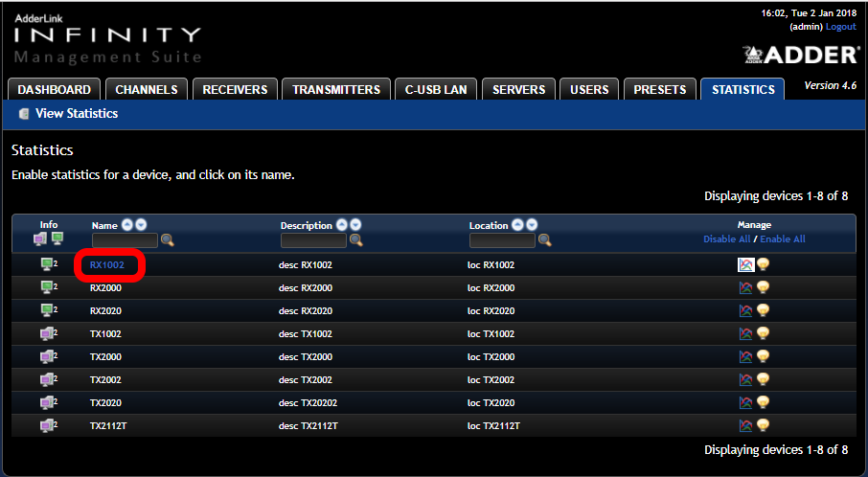Click the purple transmitter info icon for TX2112T
Viewport: 868px width, 477px height.
(x=49, y=425)
